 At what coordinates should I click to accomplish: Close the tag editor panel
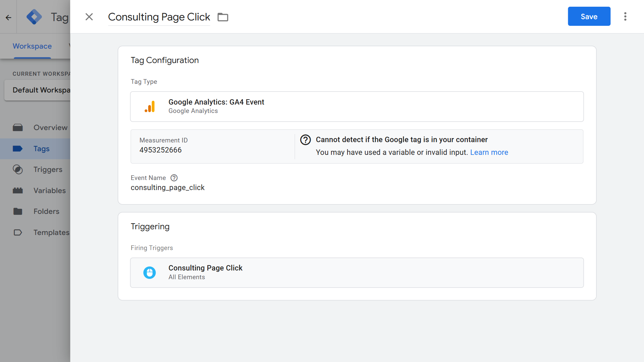89,17
